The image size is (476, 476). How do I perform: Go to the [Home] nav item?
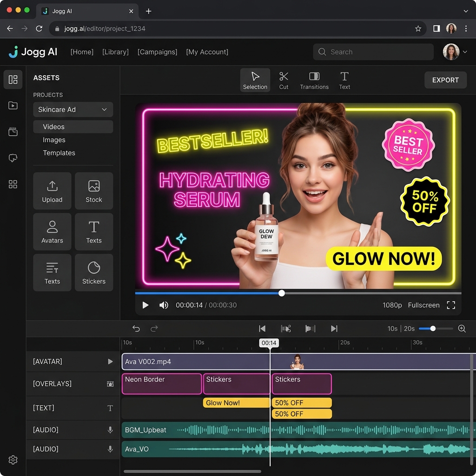coord(82,52)
